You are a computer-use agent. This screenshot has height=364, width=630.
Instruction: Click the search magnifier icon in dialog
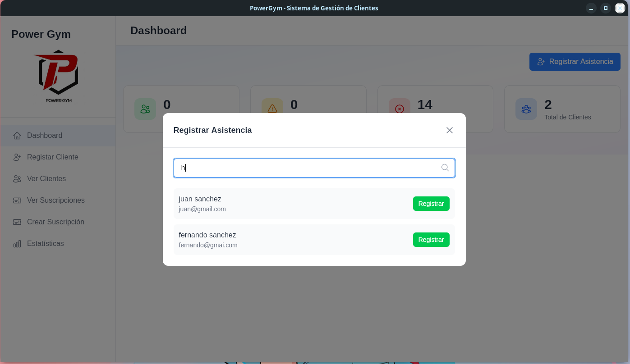(x=445, y=168)
